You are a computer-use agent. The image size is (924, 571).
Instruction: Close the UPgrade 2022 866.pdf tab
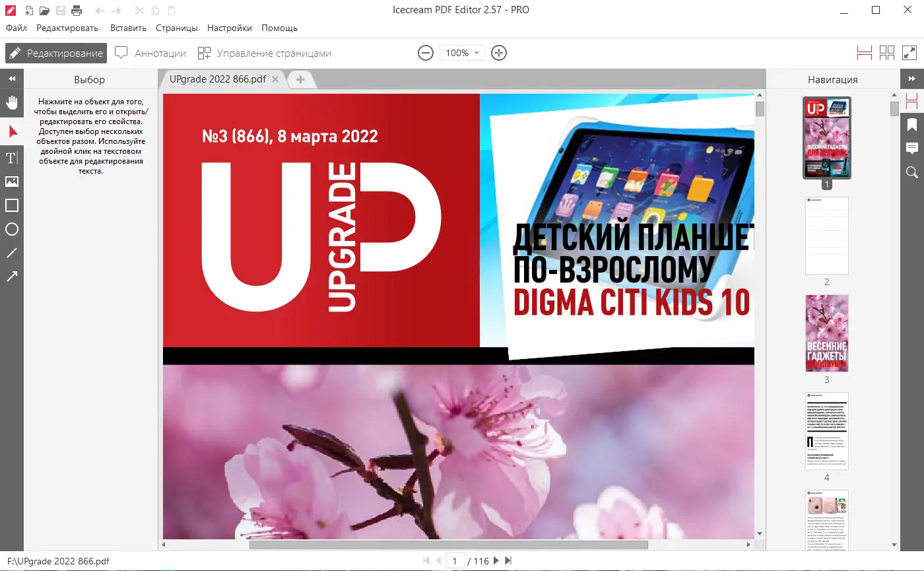tap(276, 79)
